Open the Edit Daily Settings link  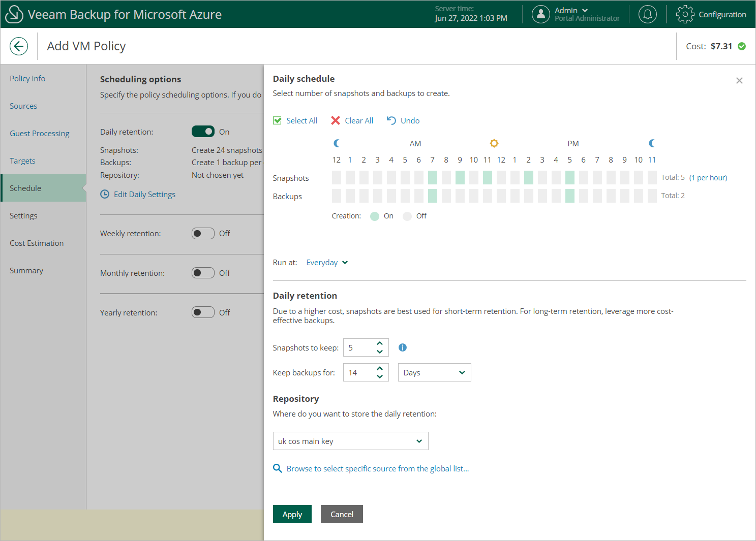pos(138,194)
